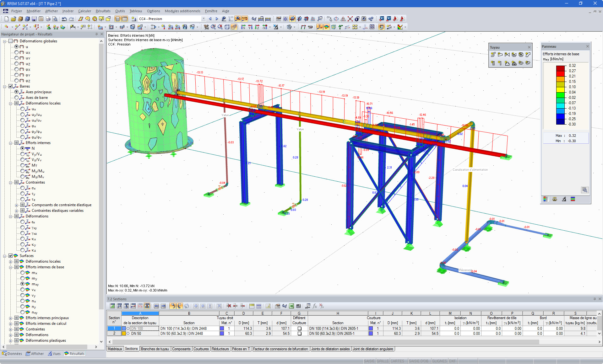Click the Print icon in toolbar
Screen dimensions: 603x364
(48, 19)
